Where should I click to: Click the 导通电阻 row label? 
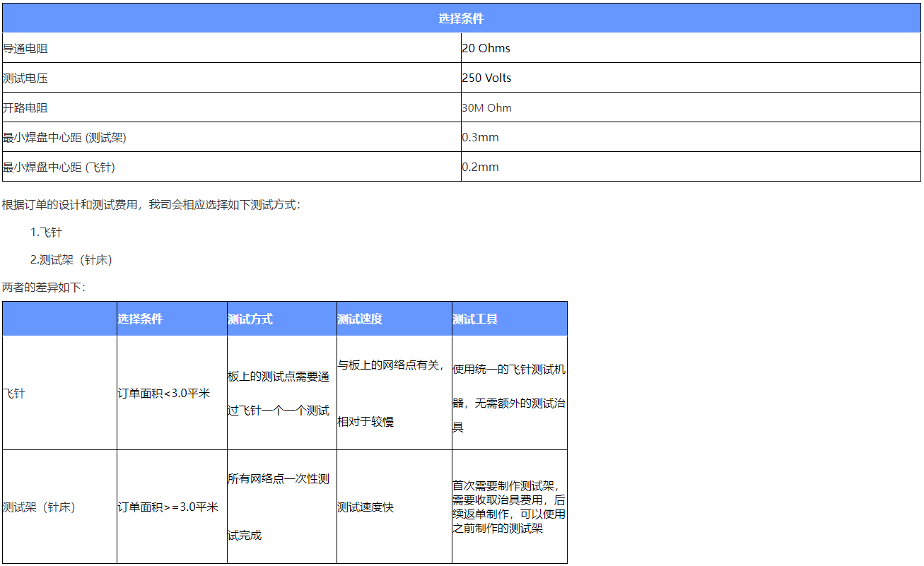coord(26,49)
